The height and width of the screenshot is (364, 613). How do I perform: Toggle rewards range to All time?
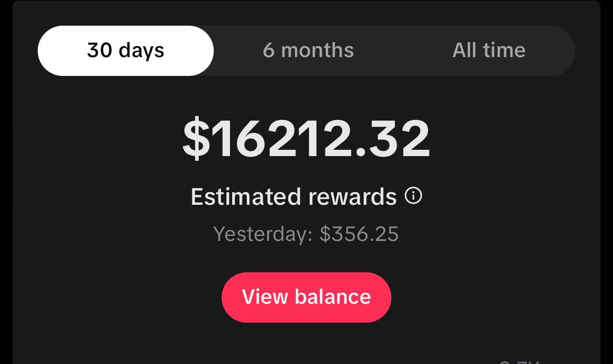pyautogui.click(x=489, y=50)
